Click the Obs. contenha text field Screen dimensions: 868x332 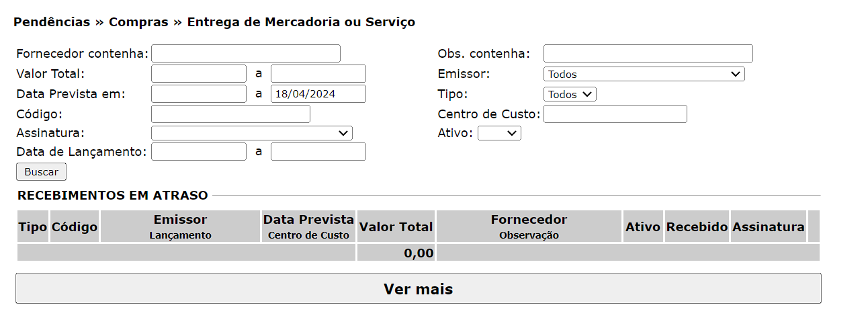click(x=648, y=54)
